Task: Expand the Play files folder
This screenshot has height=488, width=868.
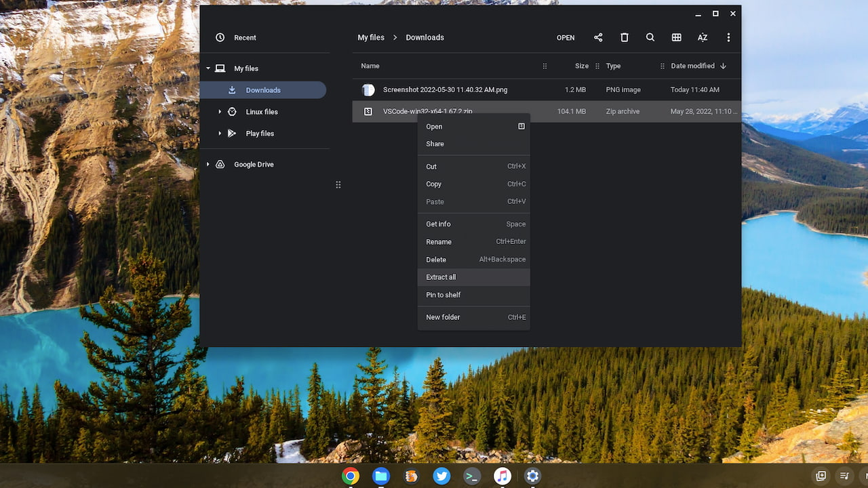Action: pos(220,134)
